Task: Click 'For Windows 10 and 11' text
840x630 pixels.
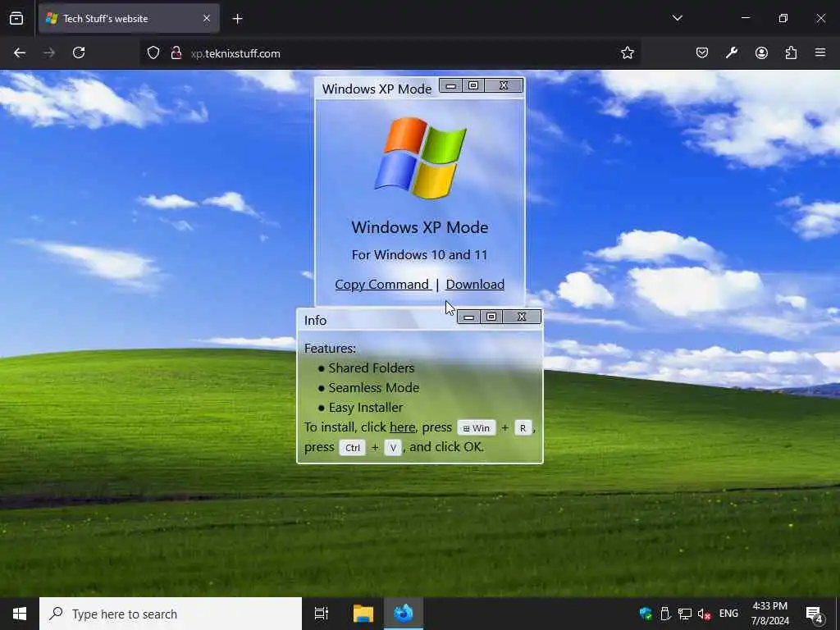Action: pyautogui.click(x=419, y=254)
